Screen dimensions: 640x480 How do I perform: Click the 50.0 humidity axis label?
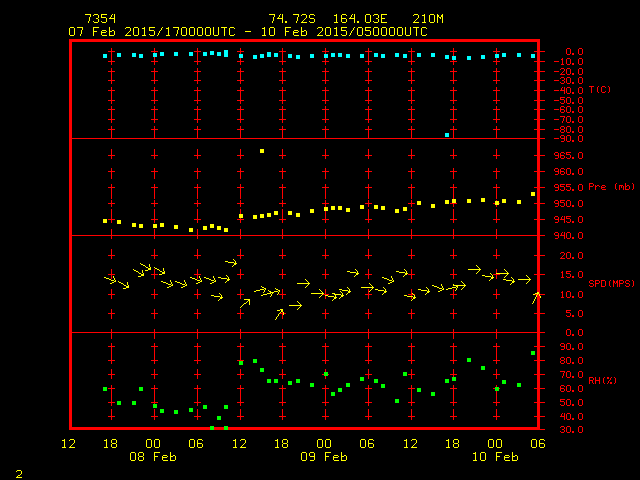tap(571, 402)
